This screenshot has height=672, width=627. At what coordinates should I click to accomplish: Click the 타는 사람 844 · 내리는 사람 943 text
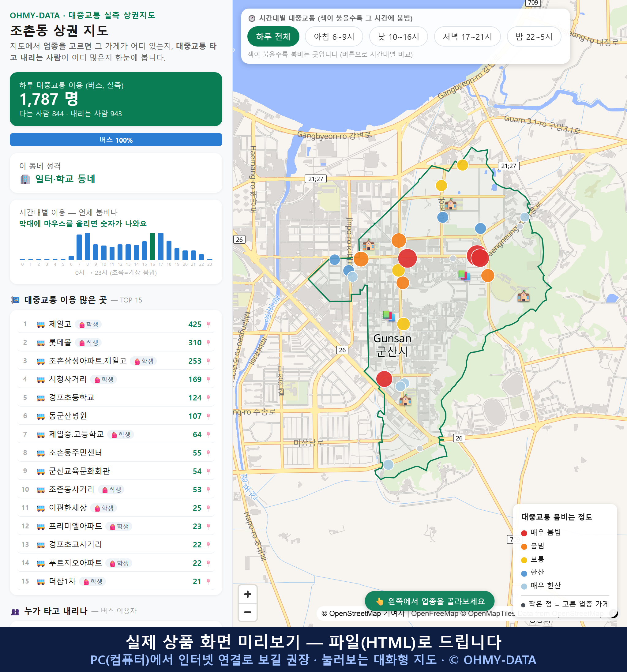(70, 114)
